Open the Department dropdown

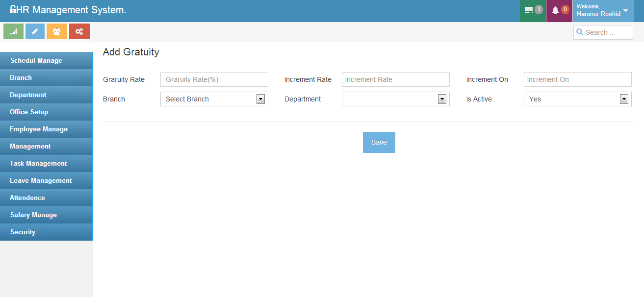pos(395,99)
